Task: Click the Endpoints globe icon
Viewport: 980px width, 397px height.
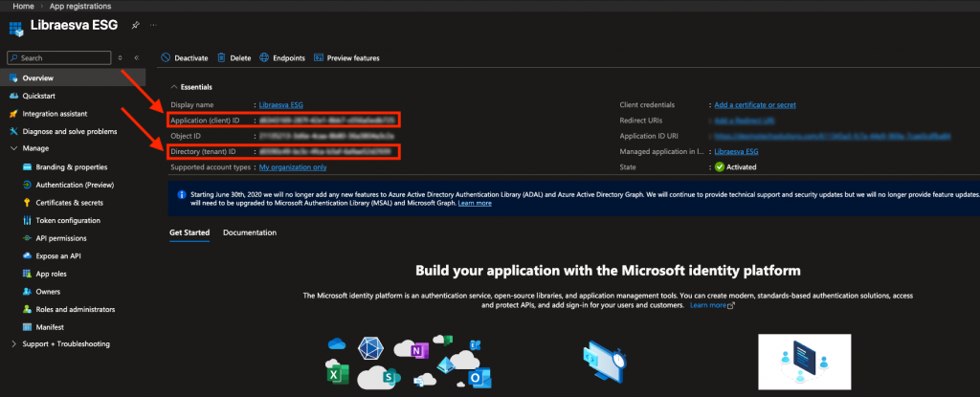Action: coord(264,57)
